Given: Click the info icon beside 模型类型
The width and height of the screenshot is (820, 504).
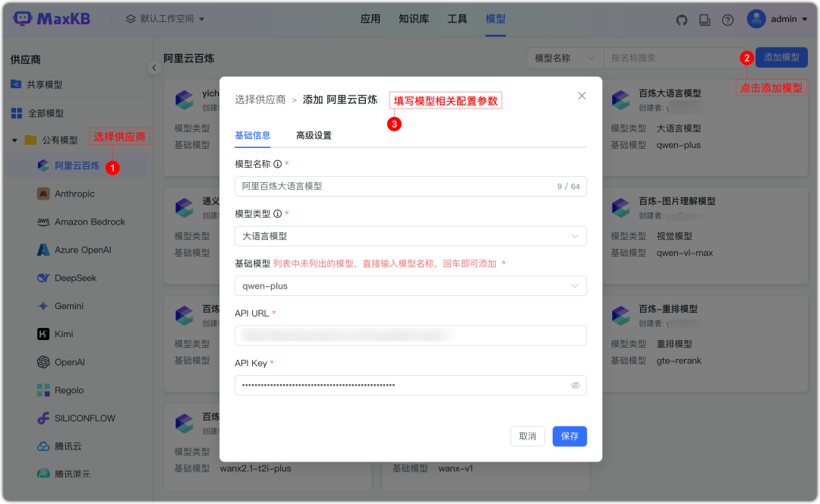Looking at the screenshot, I should click(x=278, y=214).
